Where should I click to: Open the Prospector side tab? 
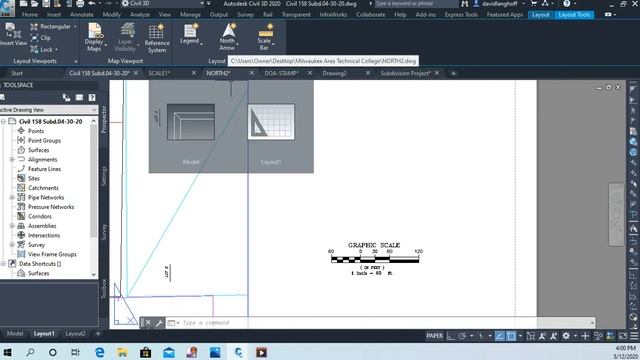pyautogui.click(x=104, y=120)
